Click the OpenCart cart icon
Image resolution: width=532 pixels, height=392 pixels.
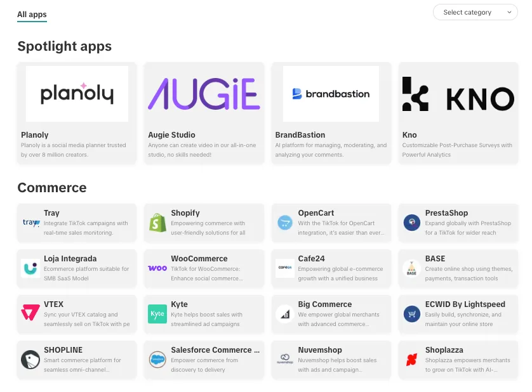pos(284,223)
